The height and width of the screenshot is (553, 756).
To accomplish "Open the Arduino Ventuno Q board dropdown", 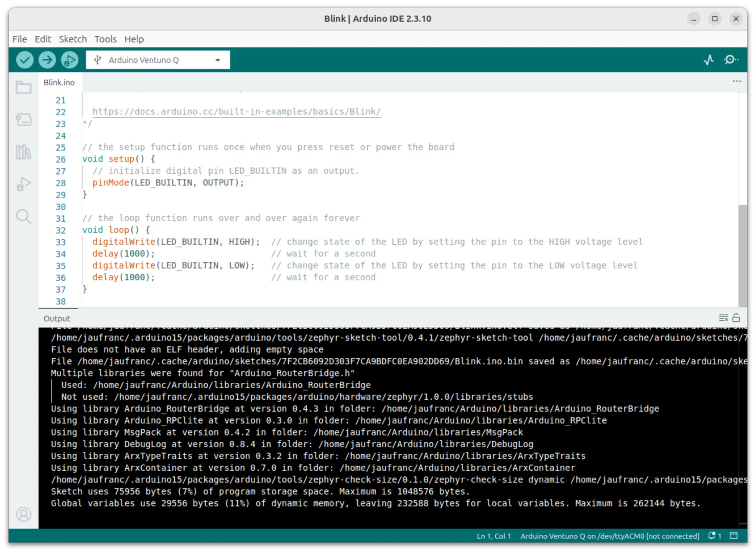I will [x=158, y=60].
